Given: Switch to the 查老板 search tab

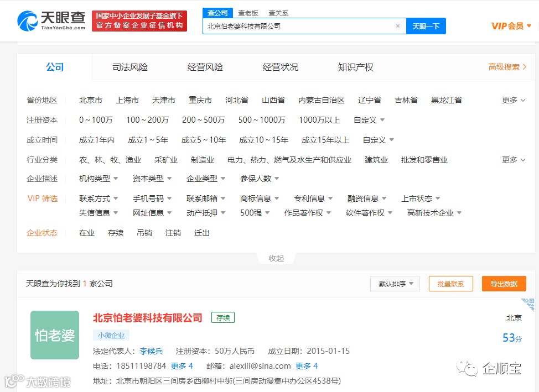Looking at the screenshot, I should [248, 13].
